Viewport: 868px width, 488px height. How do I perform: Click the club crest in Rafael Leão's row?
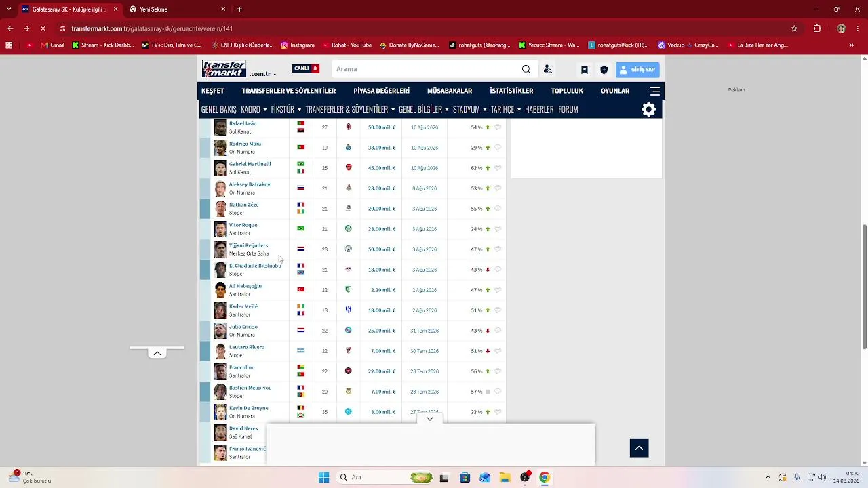[x=349, y=127]
